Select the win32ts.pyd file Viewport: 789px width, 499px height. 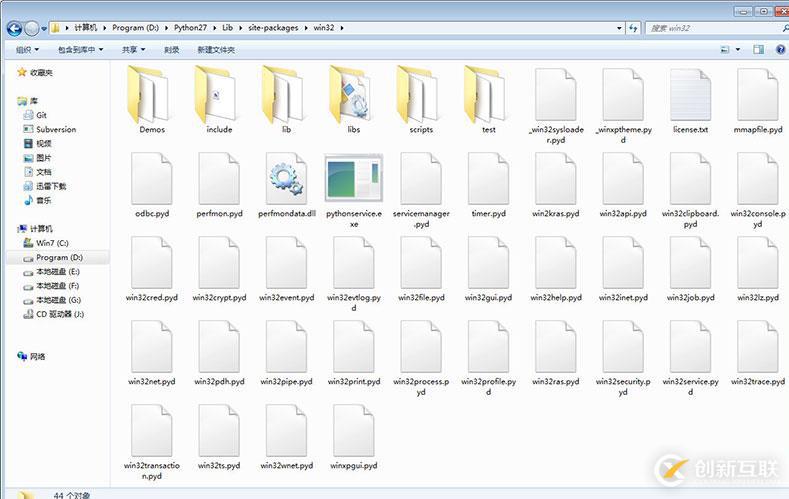[219, 437]
